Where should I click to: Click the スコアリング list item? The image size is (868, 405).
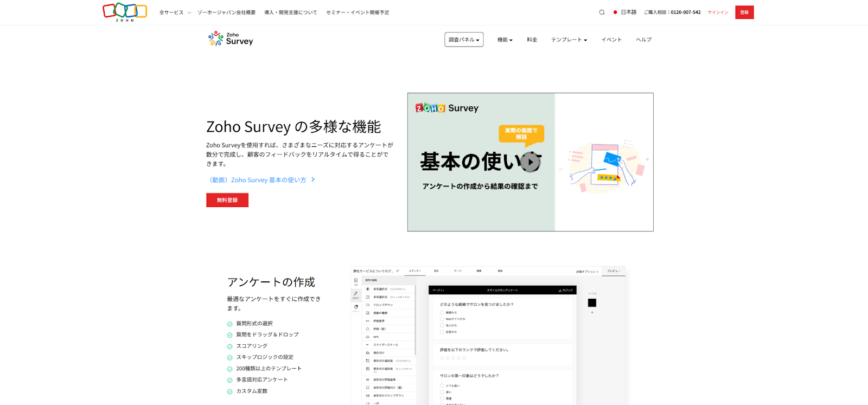251,346
